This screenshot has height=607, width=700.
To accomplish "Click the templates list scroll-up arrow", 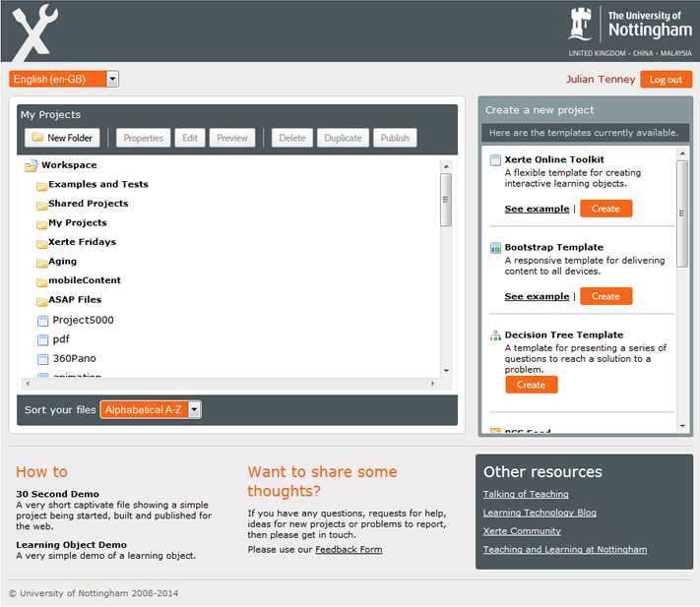I will pyautogui.click(x=682, y=153).
